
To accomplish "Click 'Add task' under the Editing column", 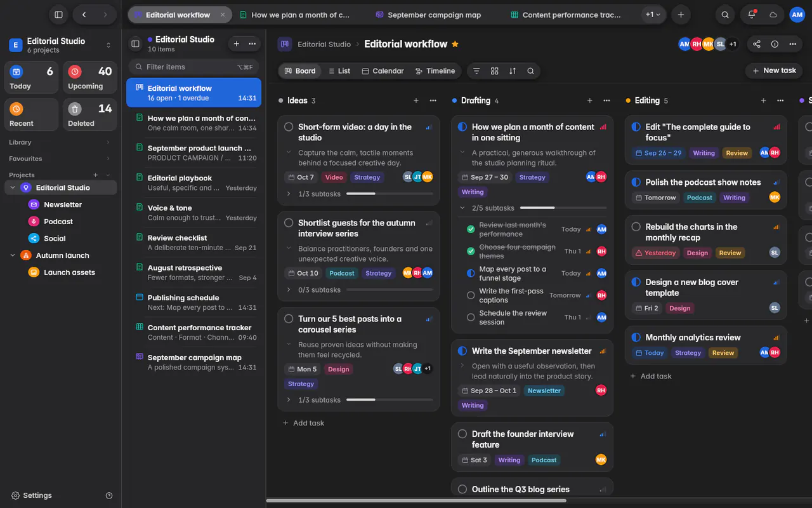I will click(651, 376).
